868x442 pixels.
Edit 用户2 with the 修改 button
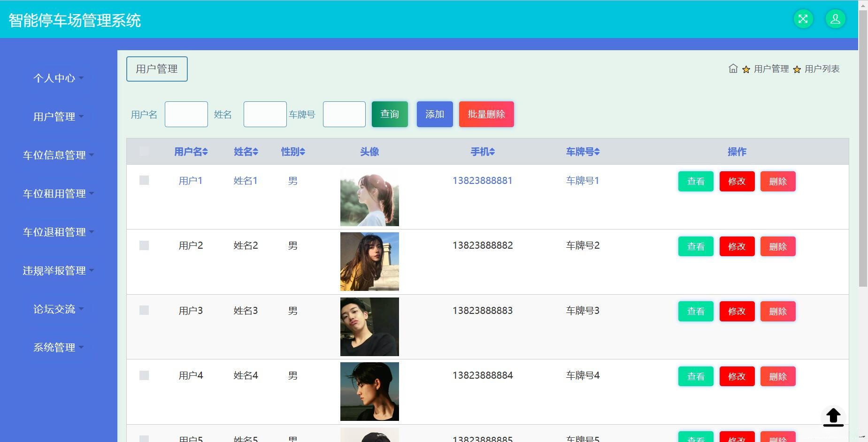737,246
